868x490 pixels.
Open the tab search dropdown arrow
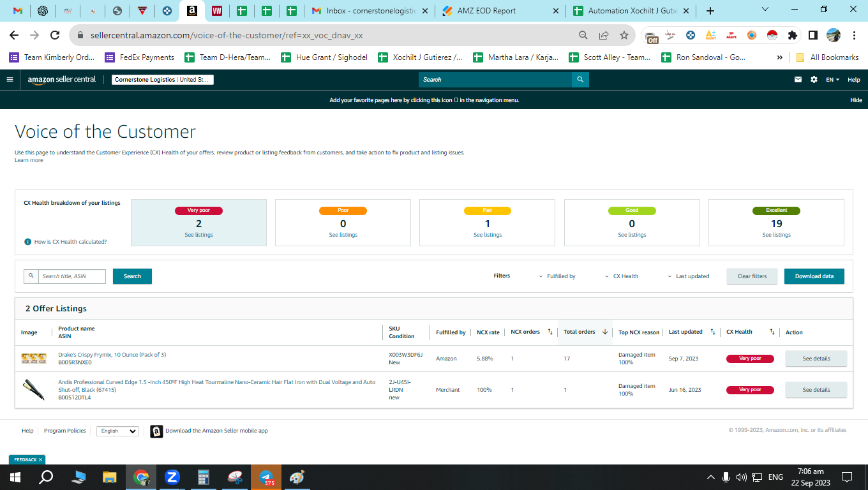766,10
